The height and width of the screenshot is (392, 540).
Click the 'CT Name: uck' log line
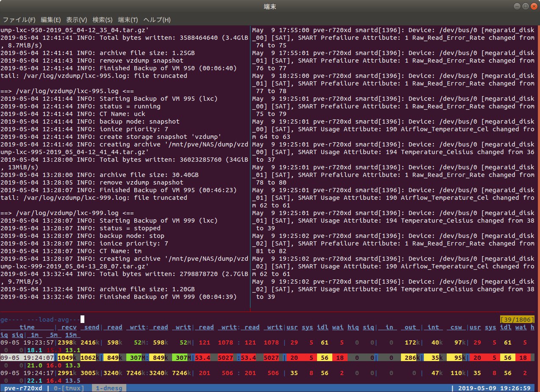72,114
